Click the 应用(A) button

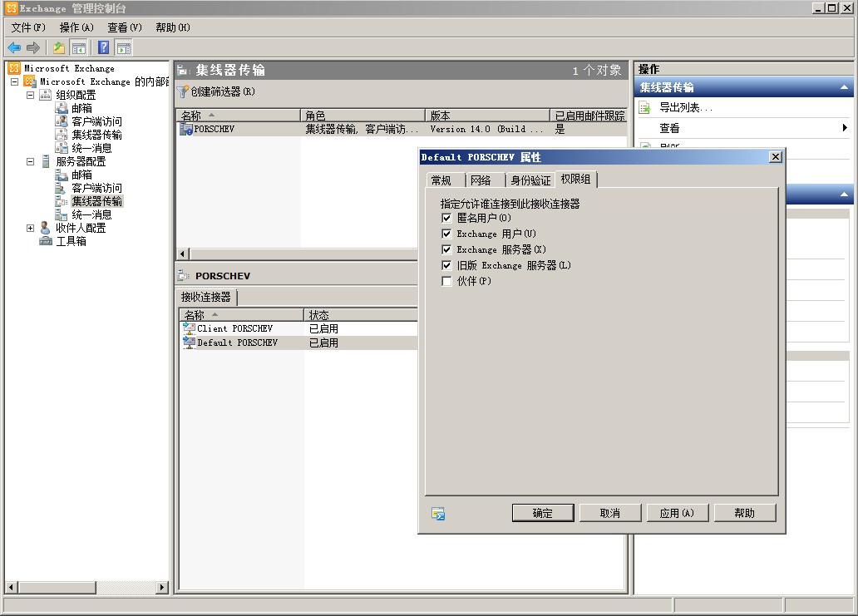click(x=678, y=513)
